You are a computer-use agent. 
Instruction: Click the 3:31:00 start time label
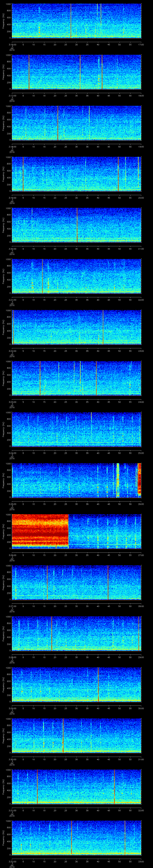click(12, 810)
